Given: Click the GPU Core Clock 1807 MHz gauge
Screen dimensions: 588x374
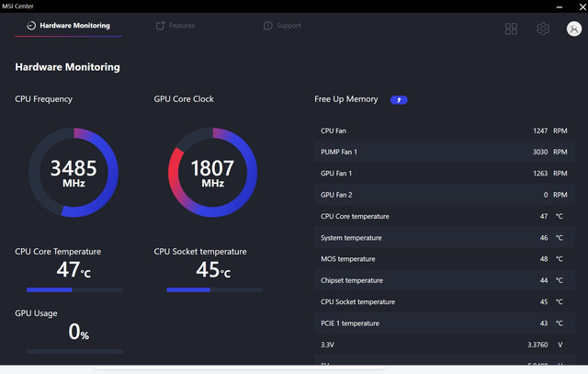Looking at the screenshot, I should tap(212, 172).
